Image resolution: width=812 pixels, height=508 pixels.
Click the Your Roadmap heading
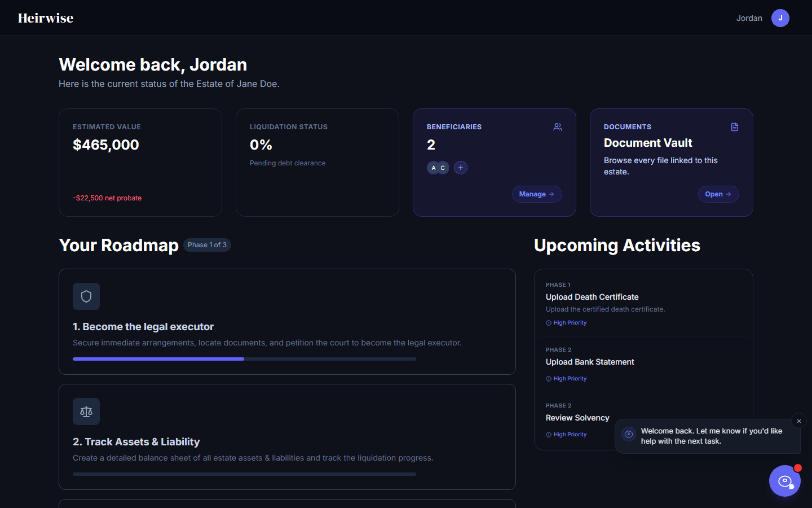[x=118, y=246]
